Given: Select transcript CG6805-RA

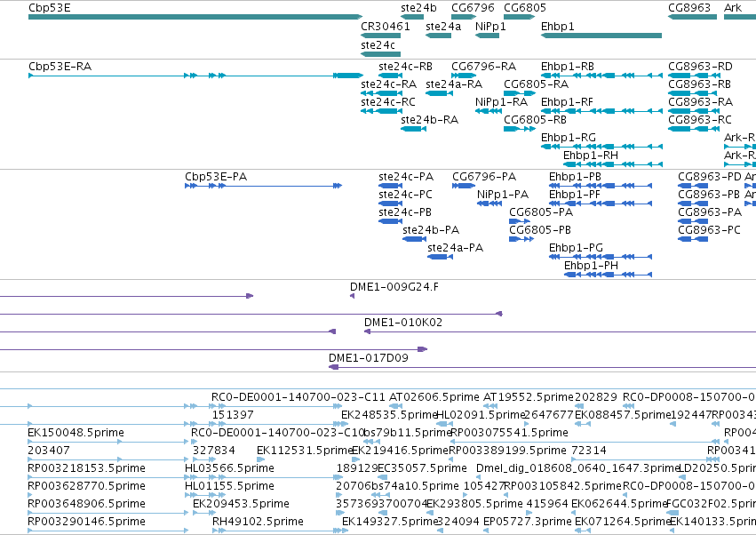Looking at the screenshot, I should [537, 84].
